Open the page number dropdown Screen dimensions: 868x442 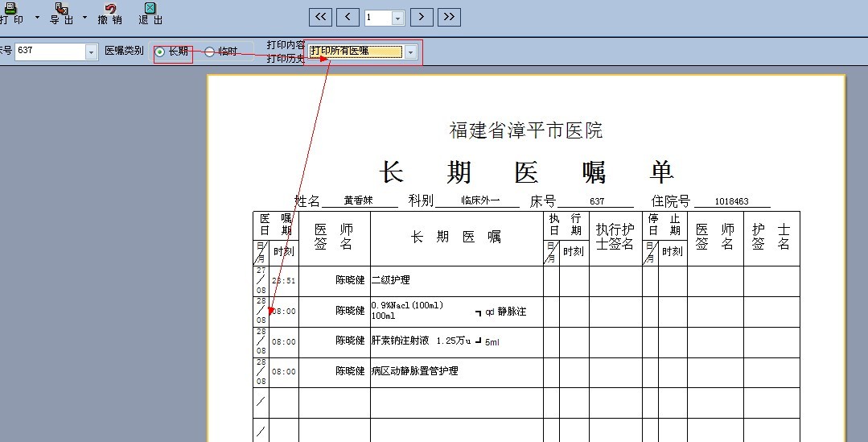(398, 19)
